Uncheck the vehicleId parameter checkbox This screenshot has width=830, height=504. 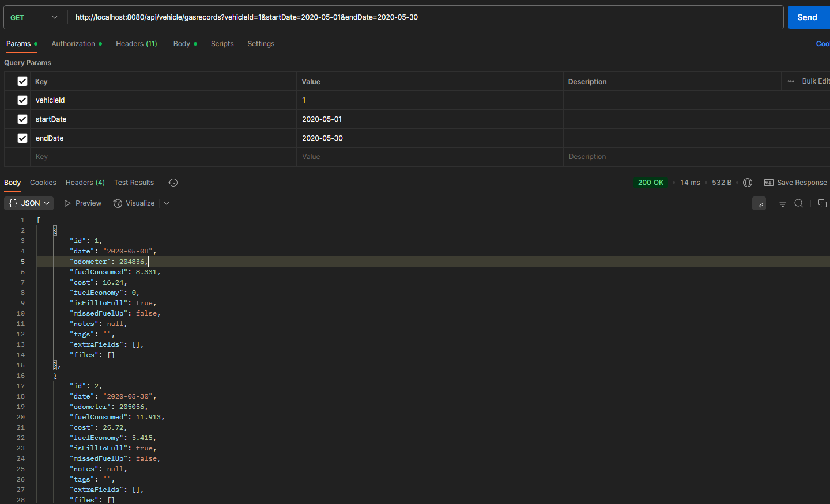[22, 100]
